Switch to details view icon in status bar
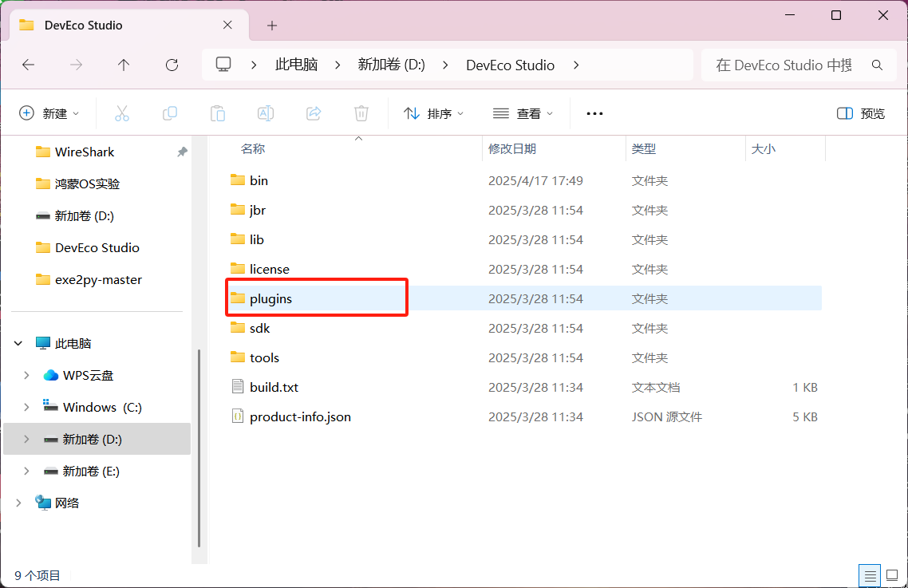Viewport: 908px width, 588px height. pos(870,576)
